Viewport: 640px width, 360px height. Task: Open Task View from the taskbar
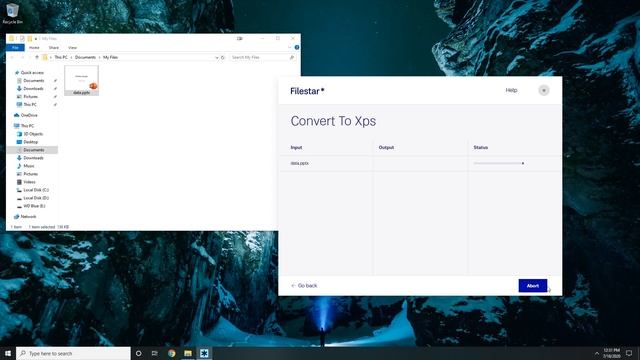[154, 353]
